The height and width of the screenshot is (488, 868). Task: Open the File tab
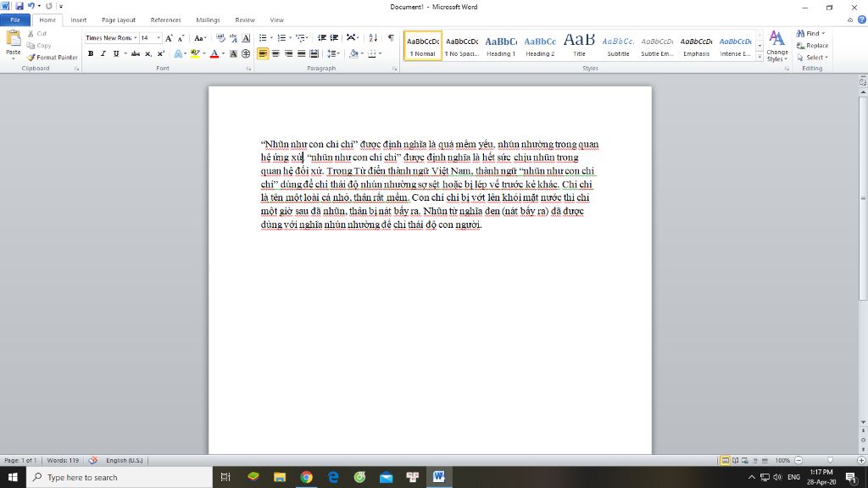click(15, 20)
